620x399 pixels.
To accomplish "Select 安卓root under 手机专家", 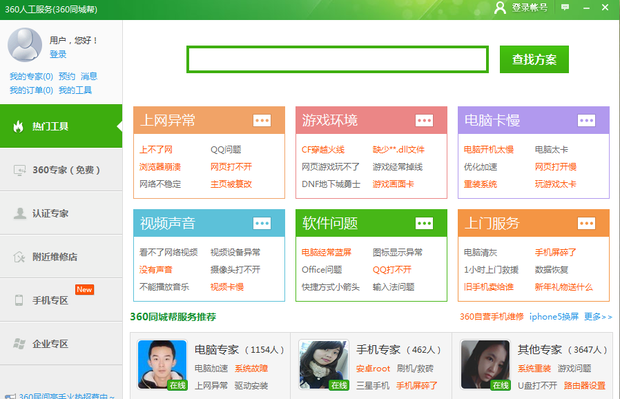I will tap(373, 369).
